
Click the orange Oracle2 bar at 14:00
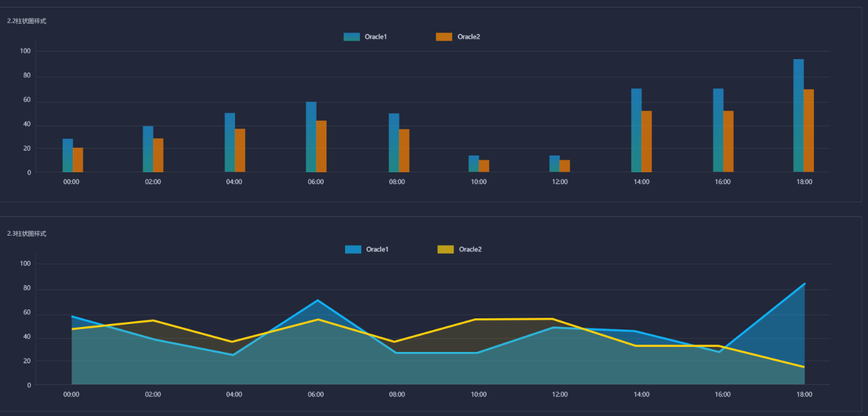pyautogui.click(x=647, y=141)
